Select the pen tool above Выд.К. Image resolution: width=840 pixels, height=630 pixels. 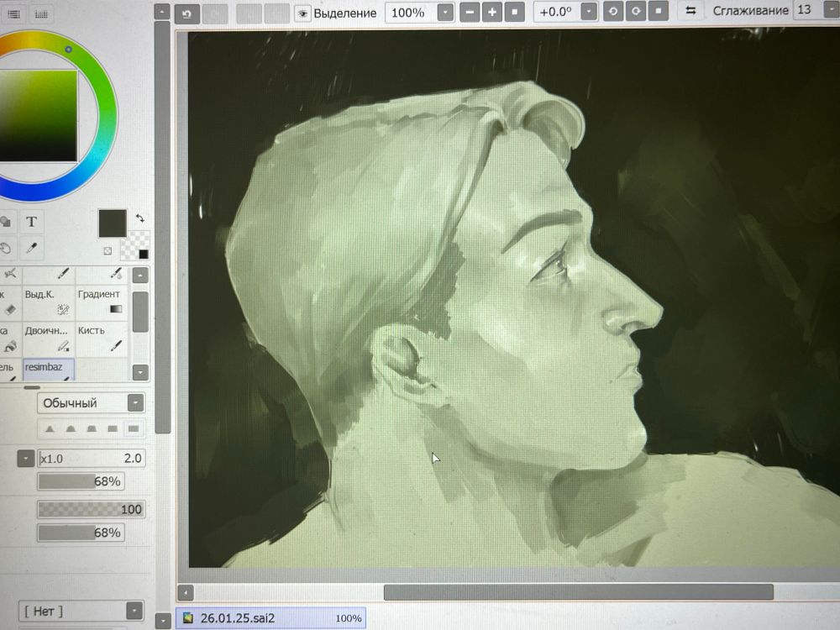(48, 275)
